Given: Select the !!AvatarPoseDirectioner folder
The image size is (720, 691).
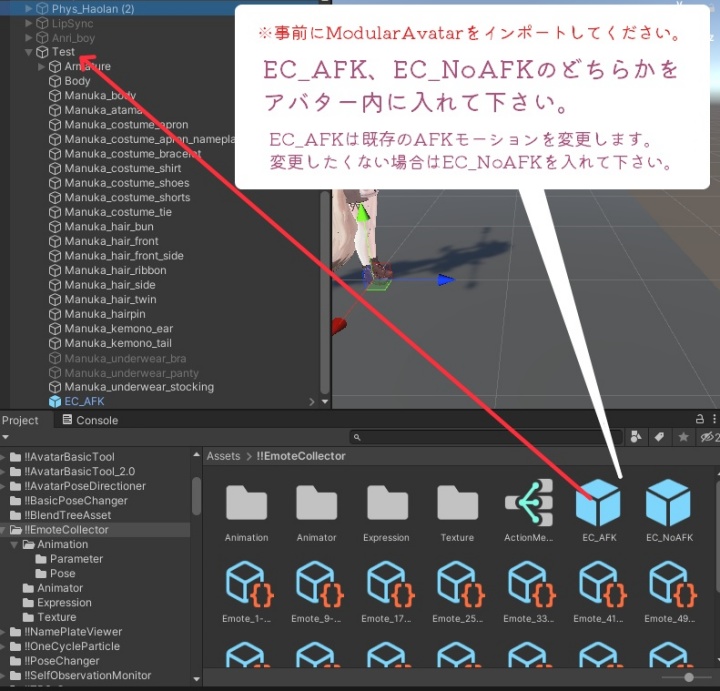Looking at the screenshot, I should 84,486.
